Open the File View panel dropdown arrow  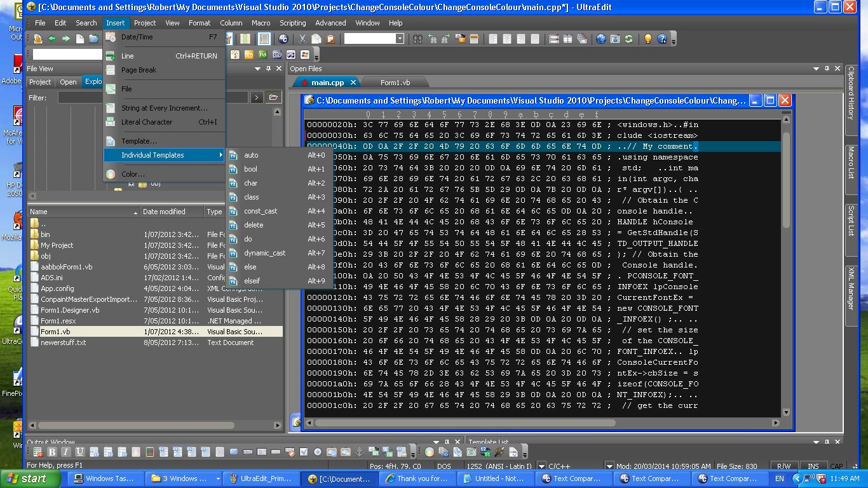click(257, 69)
